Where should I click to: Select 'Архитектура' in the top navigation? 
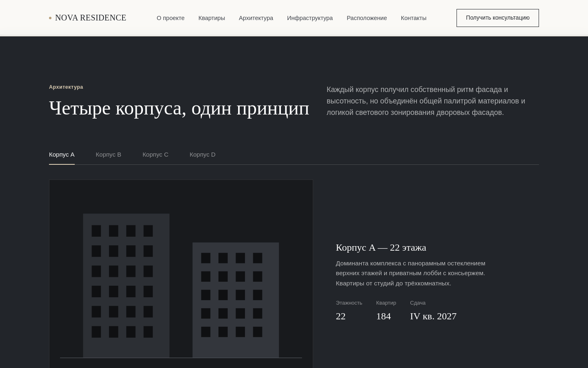tap(256, 18)
